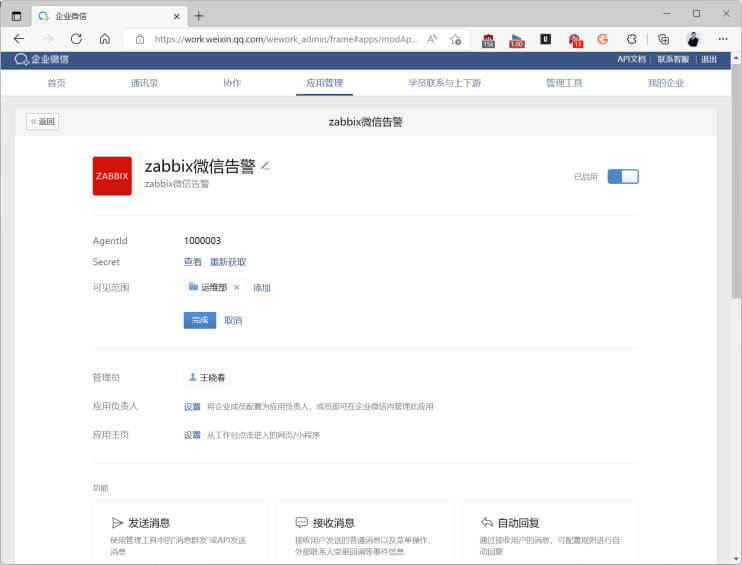Click 设置 for 应用主页
This screenshot has height=565, width=742.
tap(192, 435)
